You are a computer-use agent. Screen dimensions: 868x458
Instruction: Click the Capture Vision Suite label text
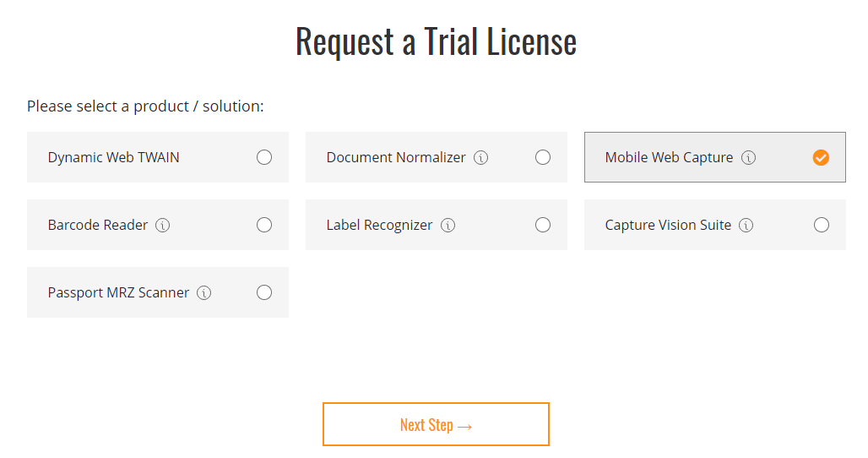(668, 225)
